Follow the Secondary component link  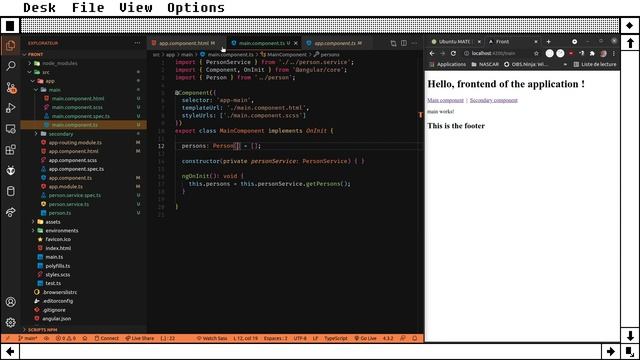click(x=493, y=100)
